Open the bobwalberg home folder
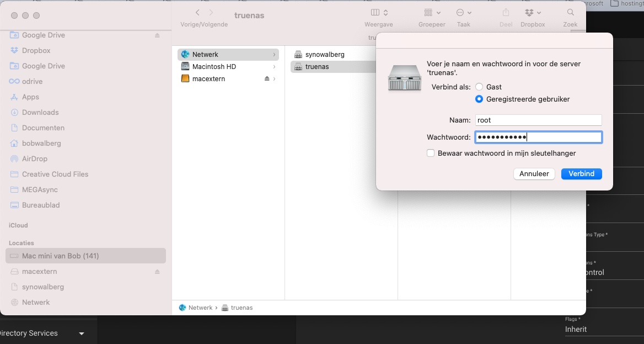The image size is (644, 344). point(41,143)
